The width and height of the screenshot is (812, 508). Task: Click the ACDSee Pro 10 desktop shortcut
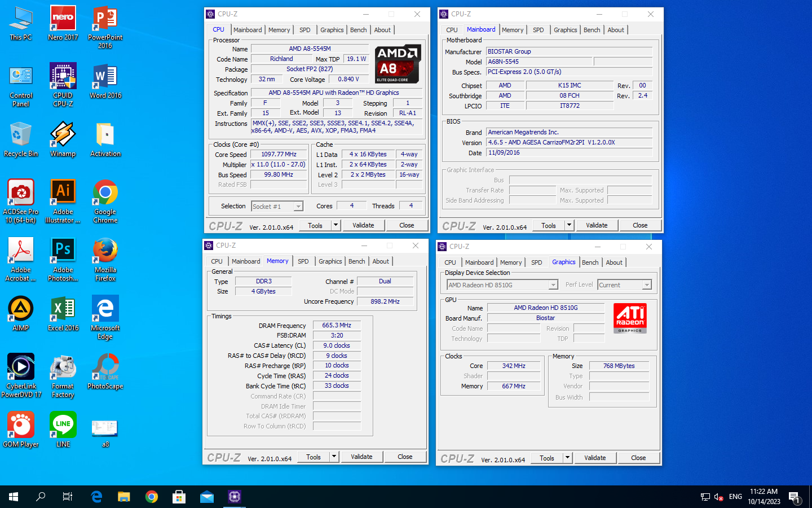coord(21,202)
